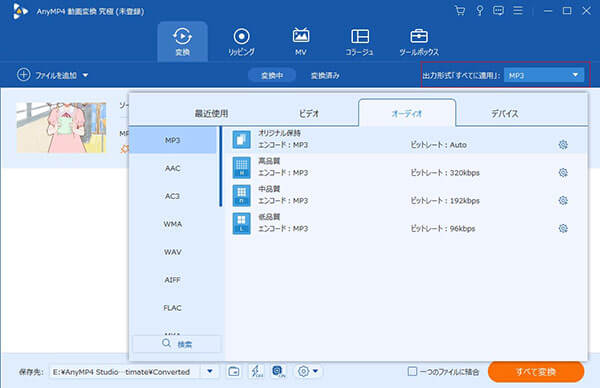Click the shopping cart icon
Screen dimensions: 600x388
coord(460,11)
